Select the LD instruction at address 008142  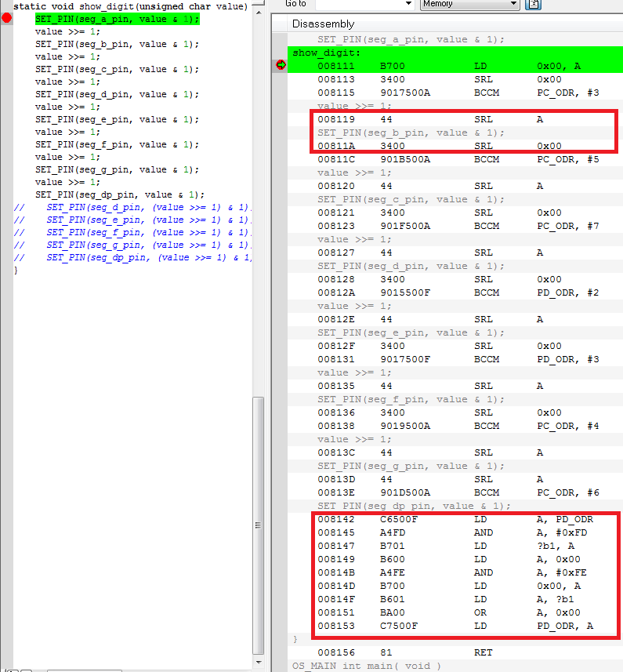[x=455, y=519]
